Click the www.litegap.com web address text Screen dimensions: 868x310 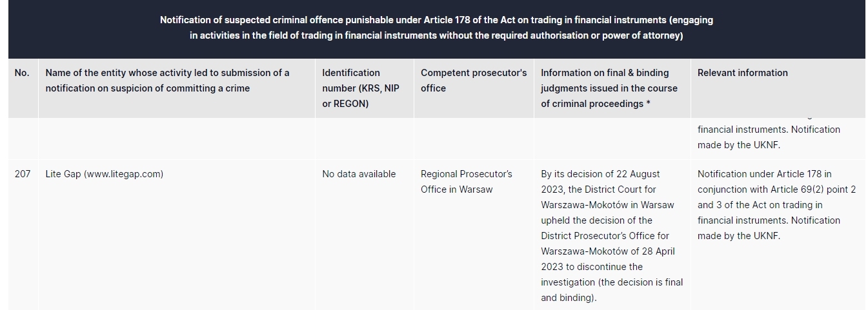[123, 174]
